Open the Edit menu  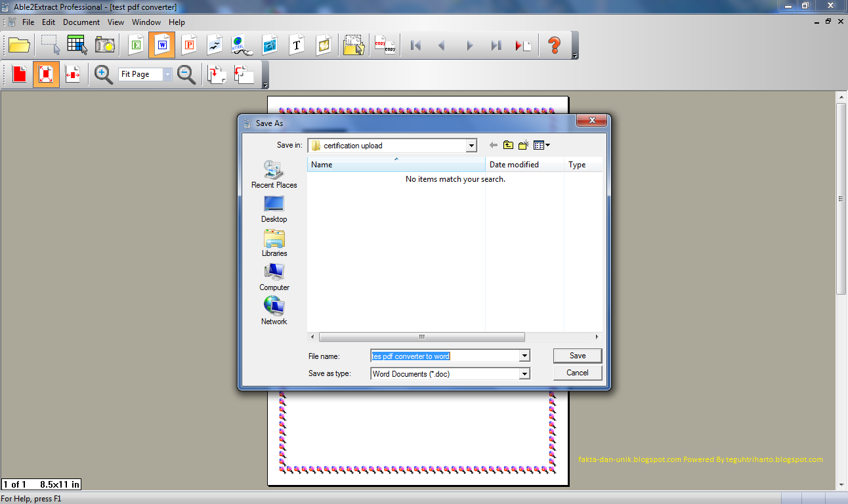tap(49, 22)
